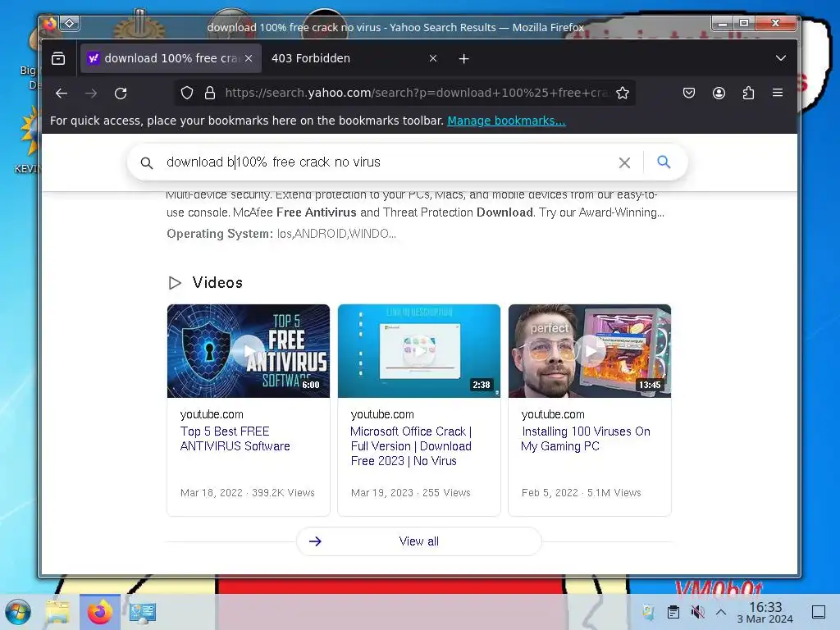Click Show desktop button in taskbar
This screenshot has height=630, width=840.
coord(819,611)
